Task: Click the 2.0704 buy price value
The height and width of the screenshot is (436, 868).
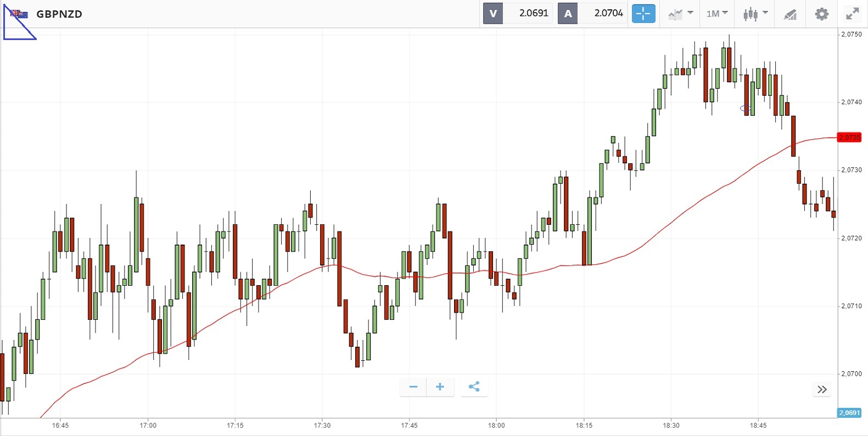Action: pos(608,14)
